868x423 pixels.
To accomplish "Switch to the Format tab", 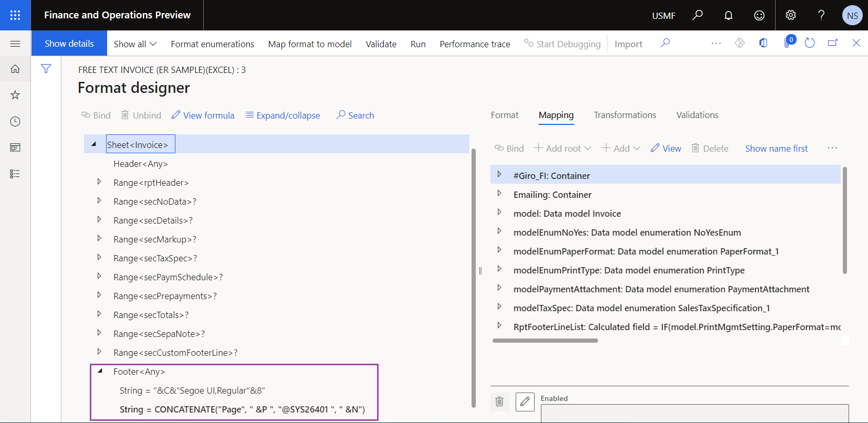I will pos(505,115).
